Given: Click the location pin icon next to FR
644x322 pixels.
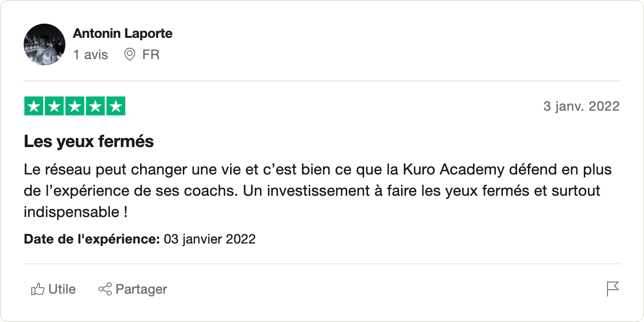Looking at the screenshot, I should (129, 55).
